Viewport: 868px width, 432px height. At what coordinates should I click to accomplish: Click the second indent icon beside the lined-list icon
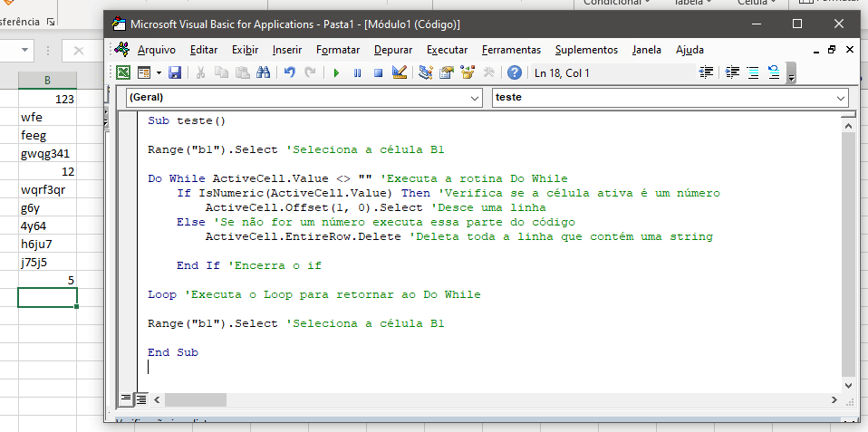732,72
